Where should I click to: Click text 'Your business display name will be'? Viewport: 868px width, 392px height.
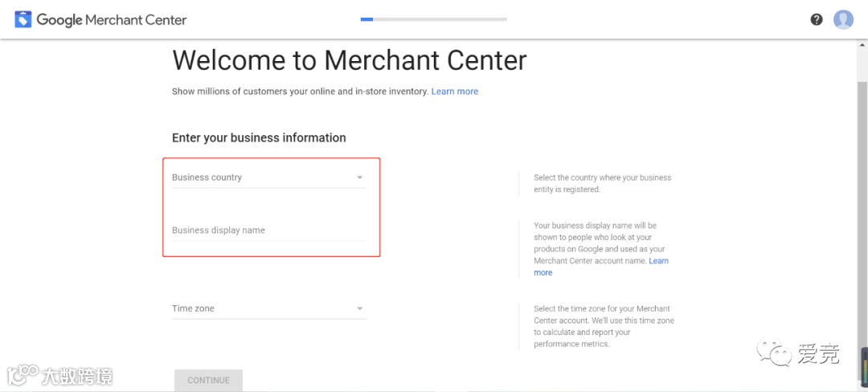pos(595,226)
